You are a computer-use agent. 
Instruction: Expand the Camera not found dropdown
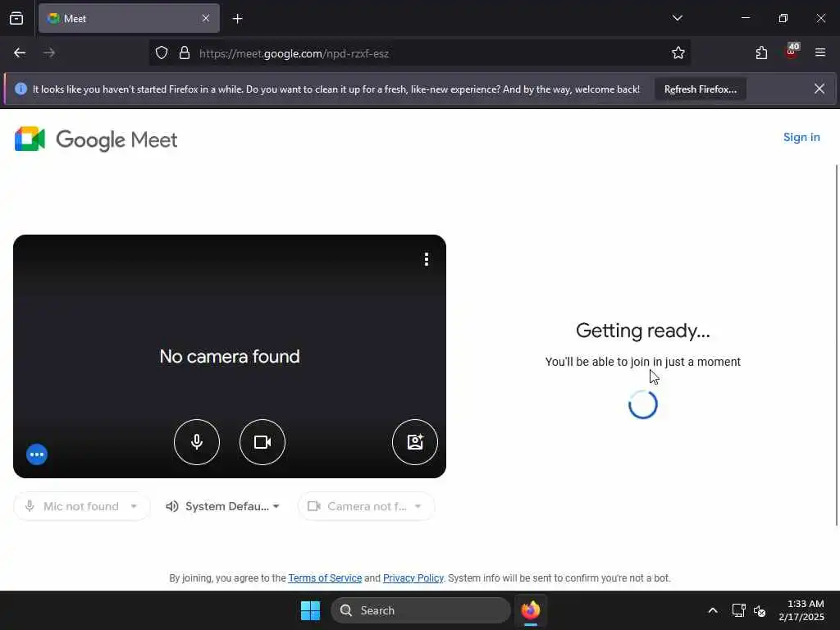[x=366, y=506]
